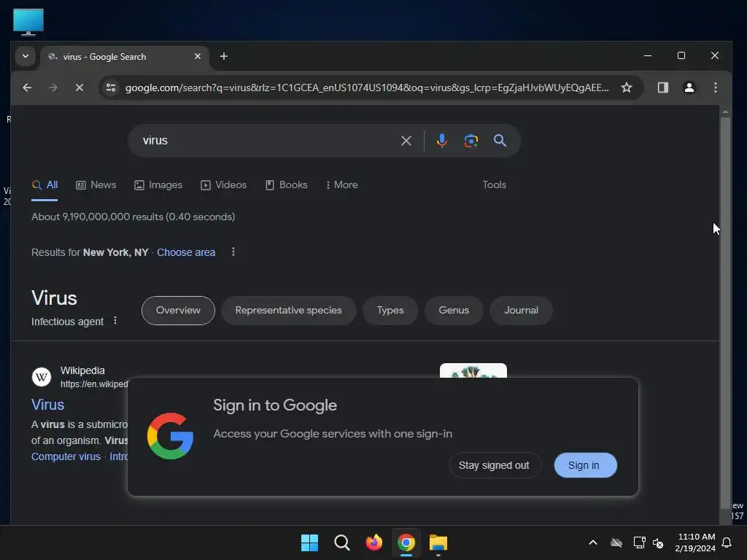Click the Chrome taskbar icon

[406, 542]
